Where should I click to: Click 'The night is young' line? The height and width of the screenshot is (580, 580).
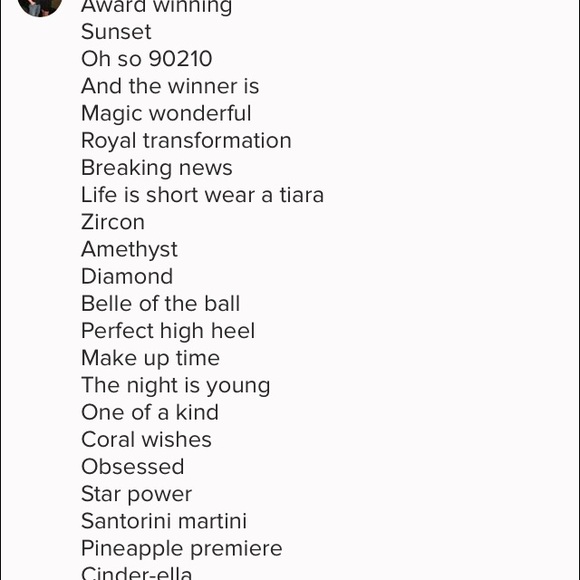pyautogui.click(x=176, y=386)
